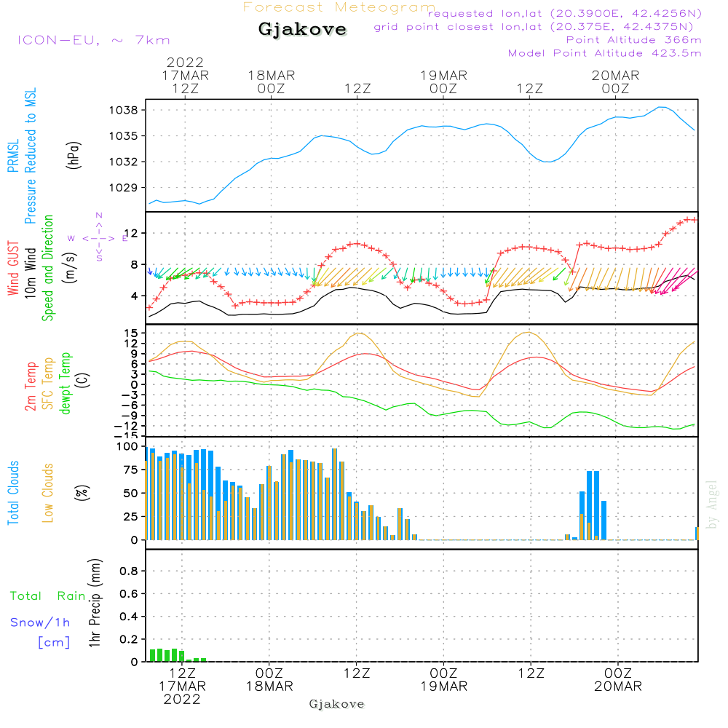This screenshot has height=728, width=728.
Task: Select the 0.8 precipitation axis value
Action: coord(129,571)
